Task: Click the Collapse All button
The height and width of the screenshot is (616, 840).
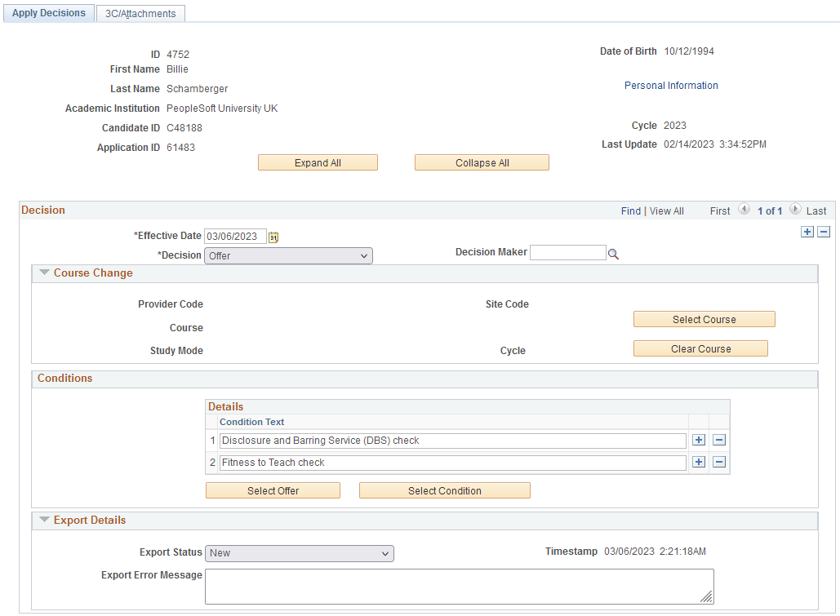Action: tap(482, 163)
